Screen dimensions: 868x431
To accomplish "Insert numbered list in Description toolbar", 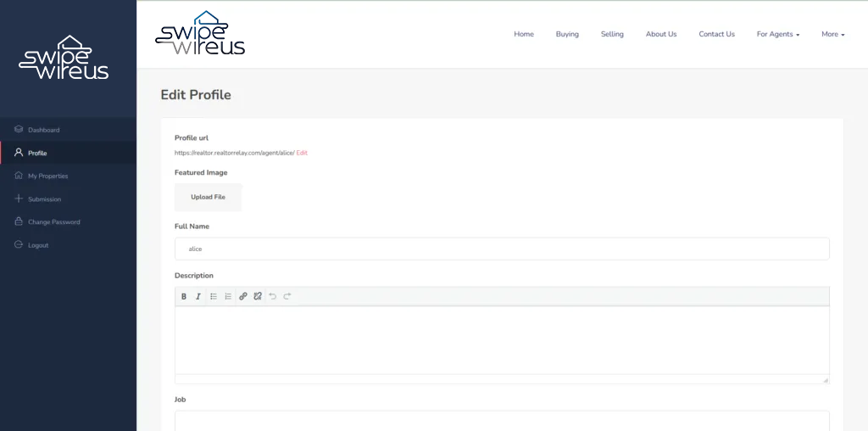I will (x=228, y=296).
